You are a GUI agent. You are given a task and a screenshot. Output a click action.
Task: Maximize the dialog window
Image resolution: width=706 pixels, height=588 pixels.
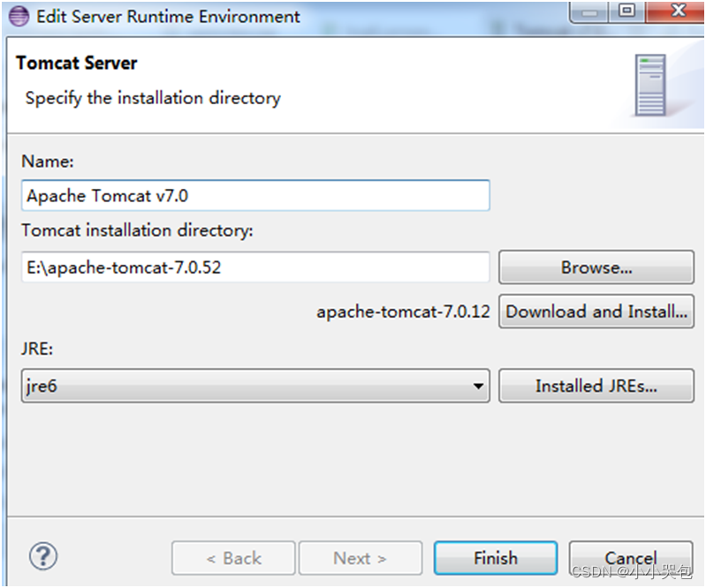(x=627, y=11)
